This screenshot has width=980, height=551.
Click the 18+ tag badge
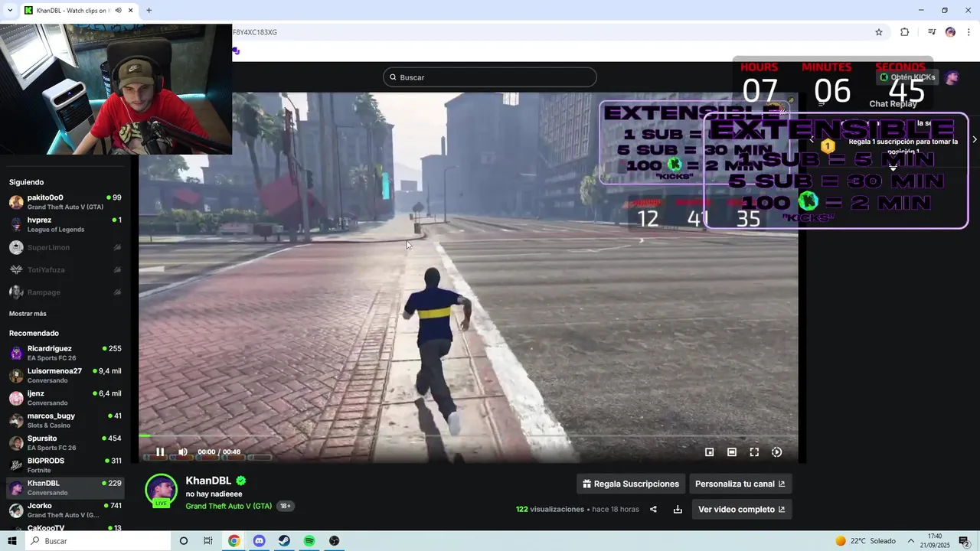click(285, 506)
